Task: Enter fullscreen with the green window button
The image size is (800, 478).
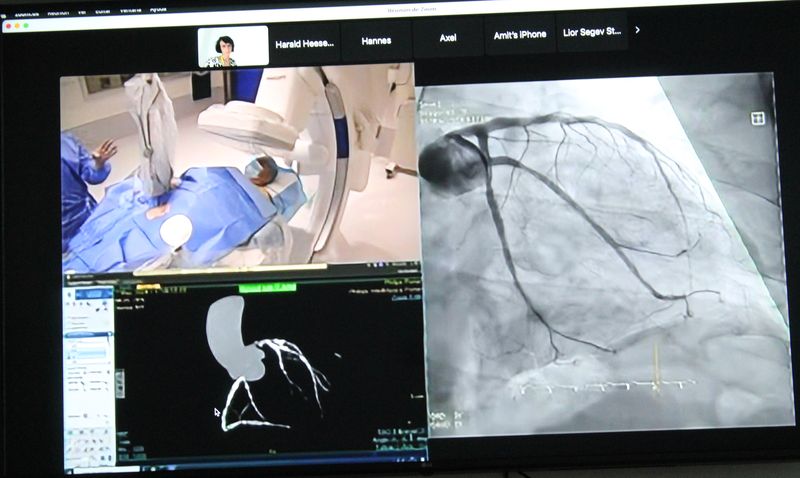Action: pyautogui.click(x=26, y=26)
